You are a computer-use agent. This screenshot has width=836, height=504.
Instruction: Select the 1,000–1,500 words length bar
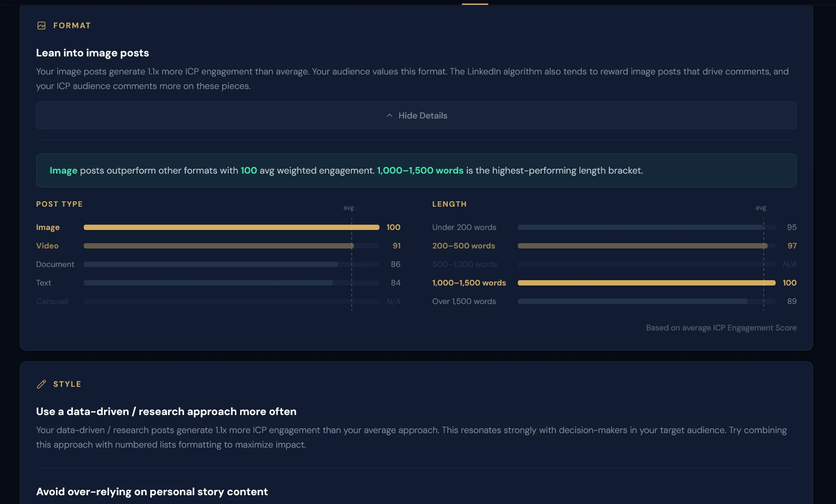pos(646,283)
